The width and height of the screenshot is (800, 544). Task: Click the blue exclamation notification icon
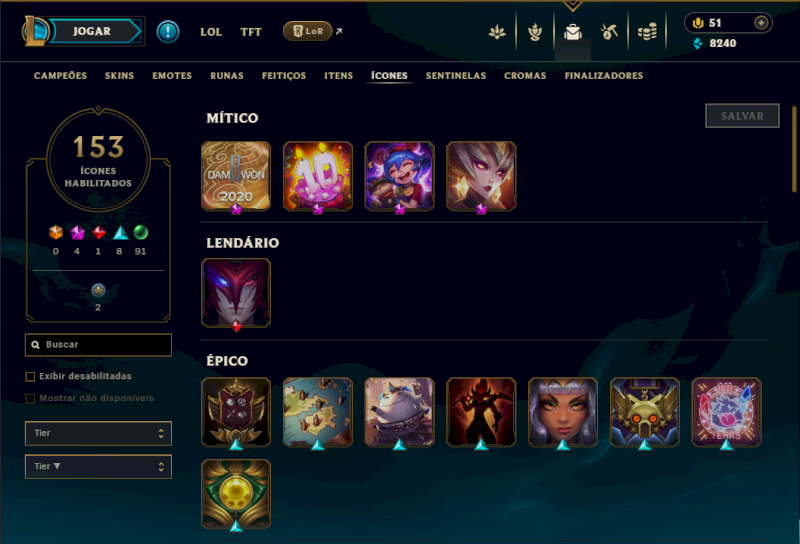point(167,32)
